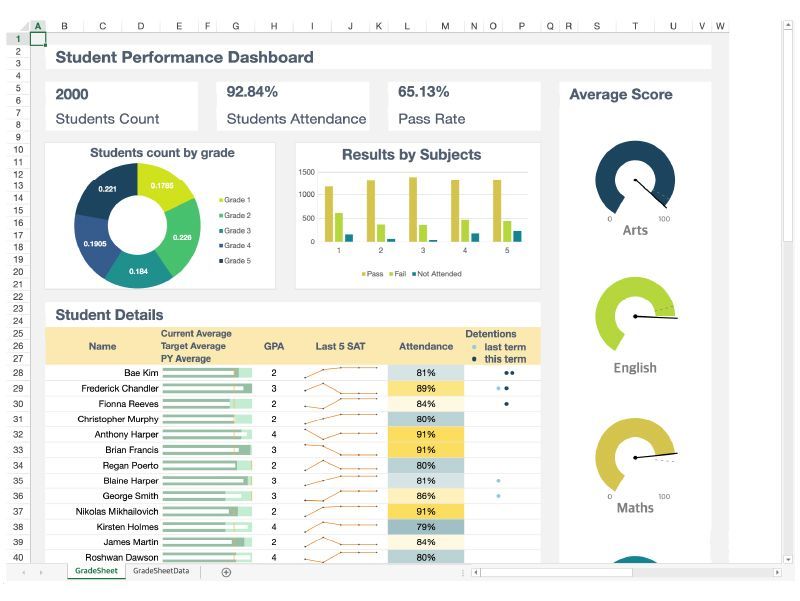Select column A header
The height and width of the screenshot is (601, 800).
click(38, 26)
